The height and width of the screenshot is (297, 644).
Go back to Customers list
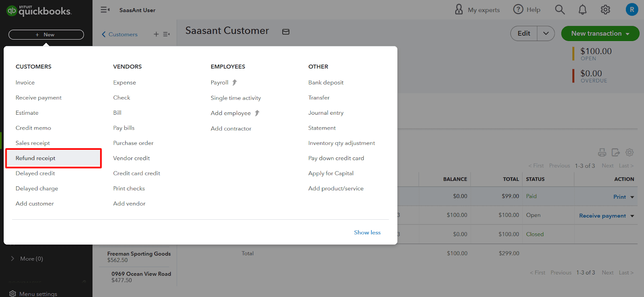(x=120, y=34)
